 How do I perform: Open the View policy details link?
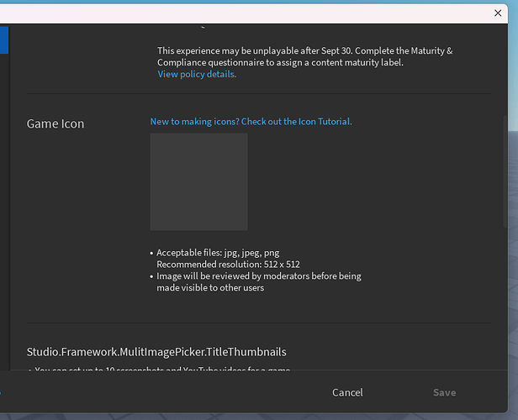197,74
